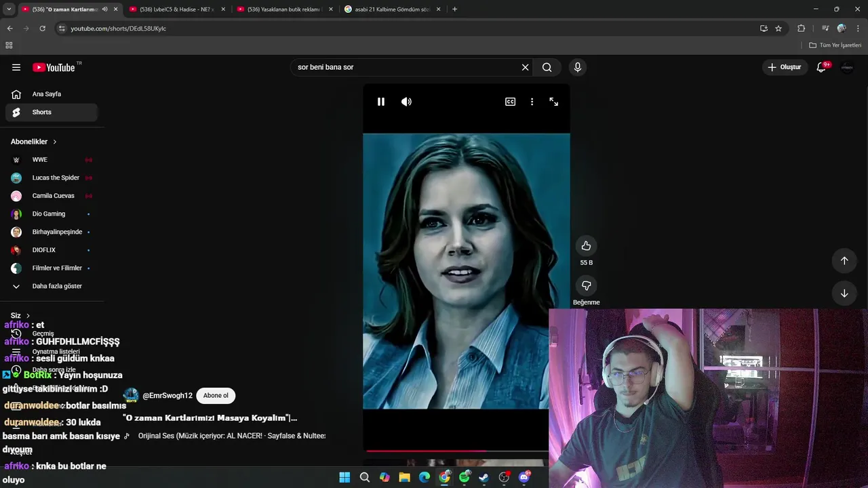The width and height of the screenshot is (868, 488).
Task: Open the Chrome extensions puzzle icon
Action: [801, 28]
